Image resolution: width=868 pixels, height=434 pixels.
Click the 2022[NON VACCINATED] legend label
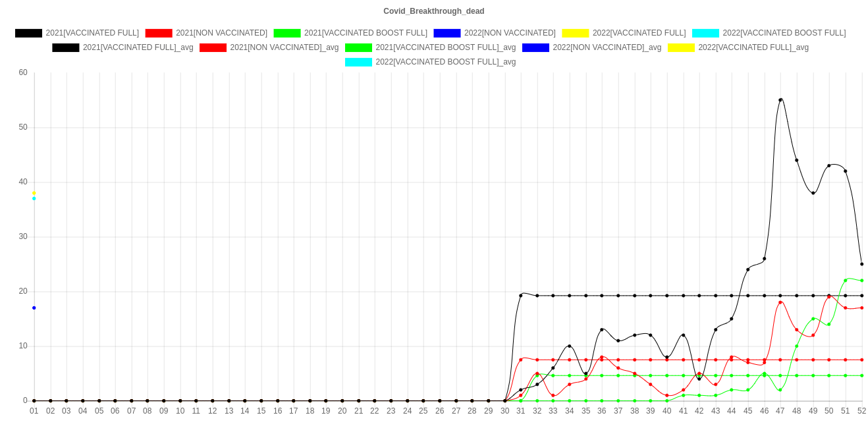click(x=509, y=33)
